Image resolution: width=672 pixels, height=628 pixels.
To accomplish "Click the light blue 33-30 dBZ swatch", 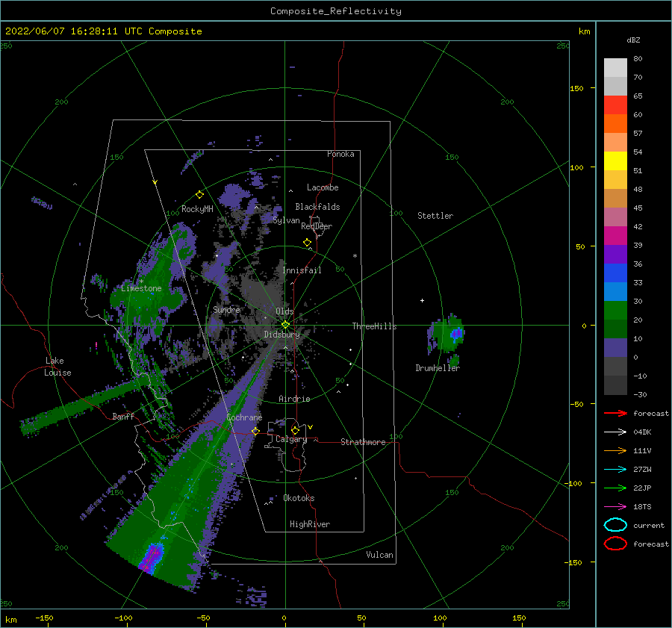I will click(615, 291).
